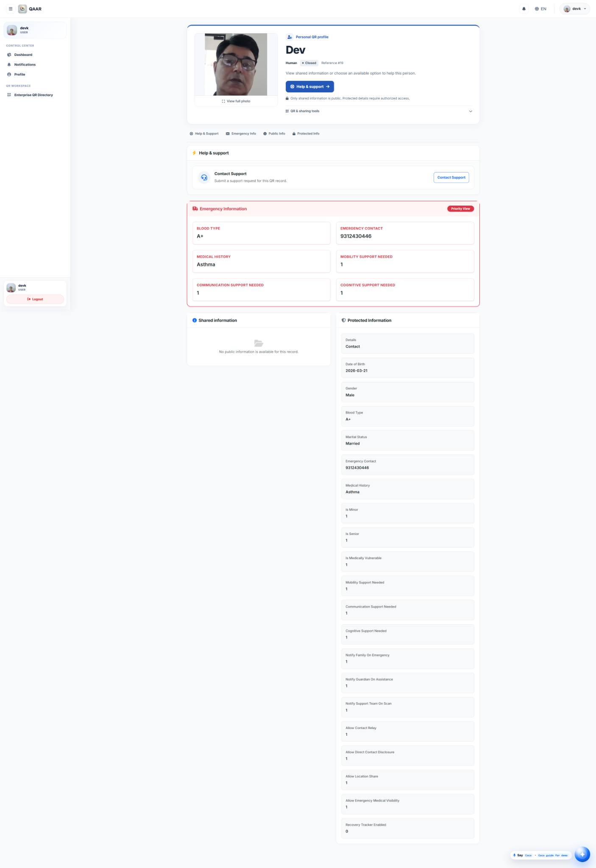Click the Logout button

coord(35,299)
